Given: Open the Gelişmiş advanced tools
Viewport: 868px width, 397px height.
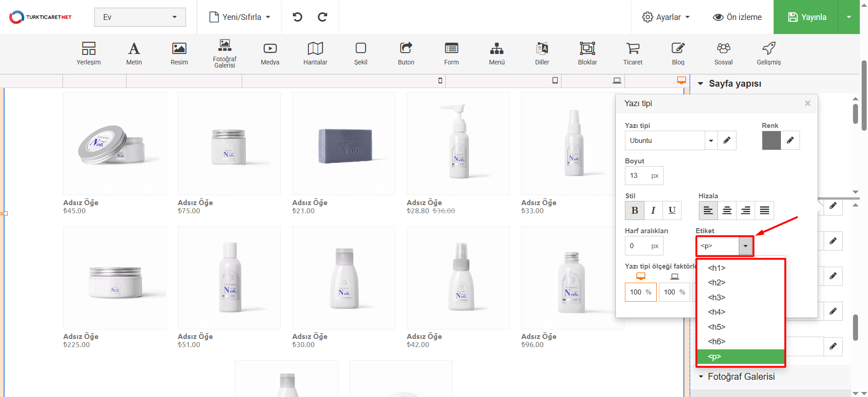Looking at the screenshot, I should point(769,53).
